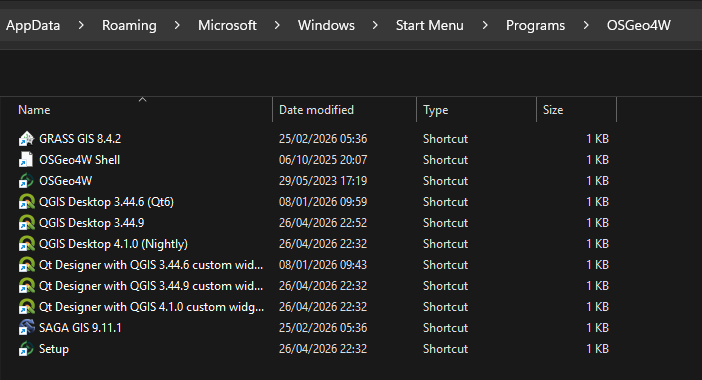This screenshot has height=380, width=702.
Task: Click the date '06/10/2025 20:07'
Action: (x=323, y=160)
